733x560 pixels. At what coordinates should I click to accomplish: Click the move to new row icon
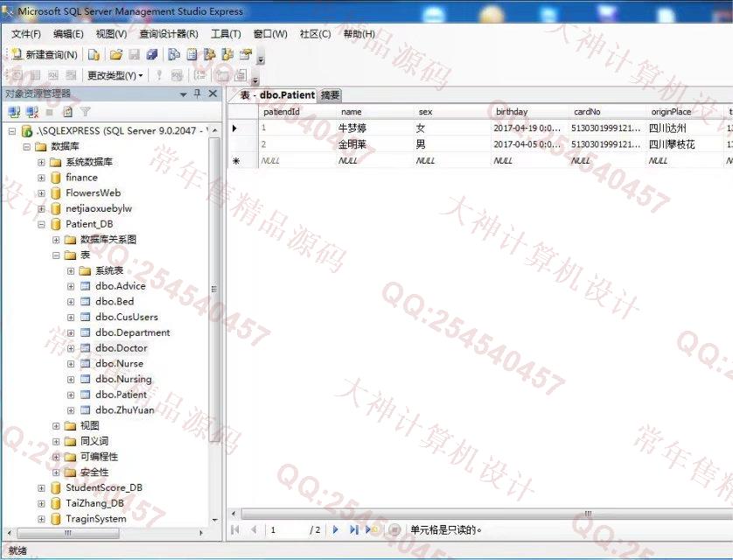tap(372, 529)
